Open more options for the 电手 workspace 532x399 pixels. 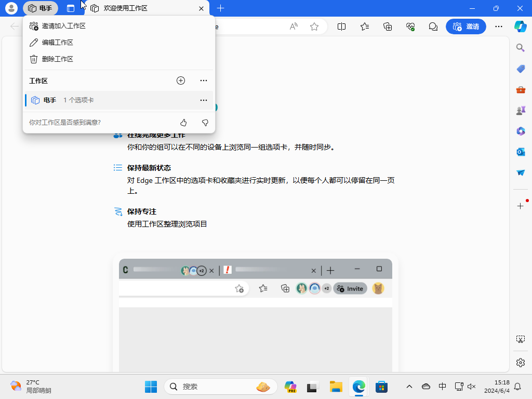(203, 100)
